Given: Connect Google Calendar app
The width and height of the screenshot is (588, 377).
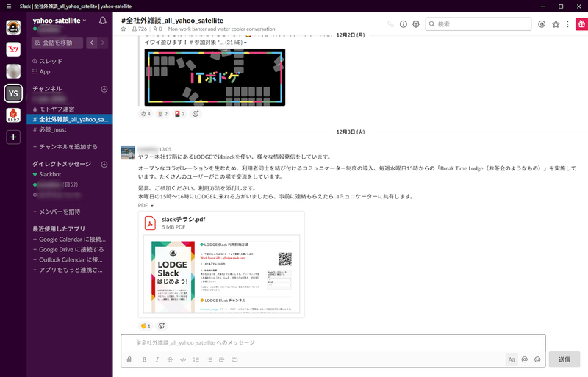Looking at the screenshot, I should point(69,240).
